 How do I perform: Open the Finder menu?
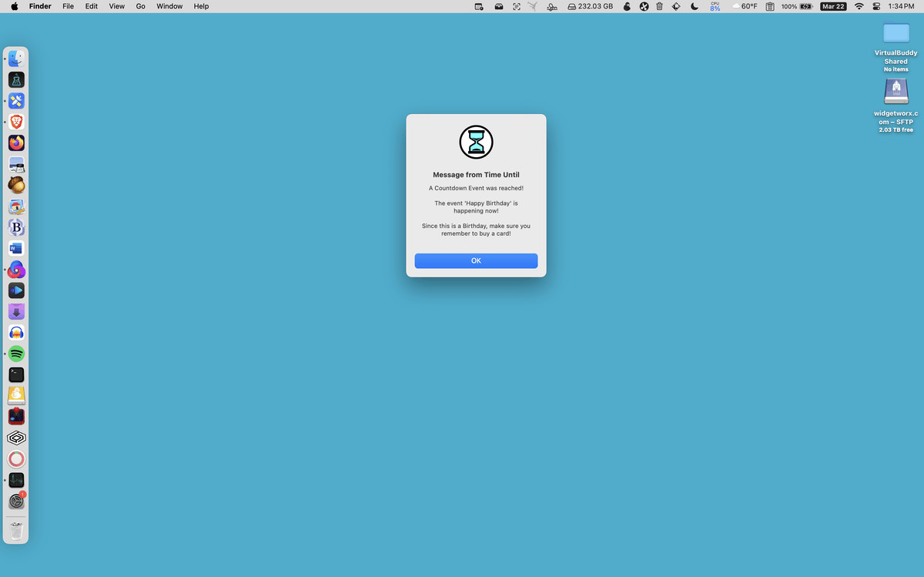pyautogui.click(x=40, y=6)
